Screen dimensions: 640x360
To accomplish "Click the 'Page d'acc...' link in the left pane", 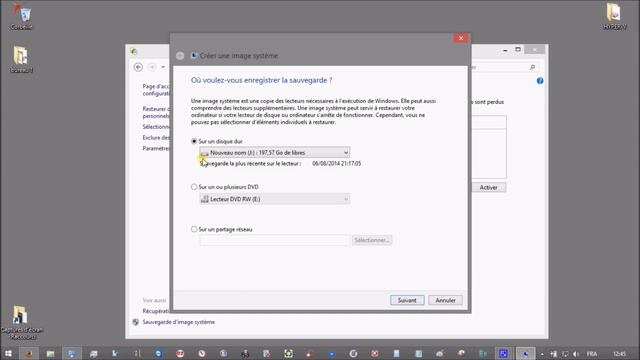I will pyautogui.click(x=156, y=90).
